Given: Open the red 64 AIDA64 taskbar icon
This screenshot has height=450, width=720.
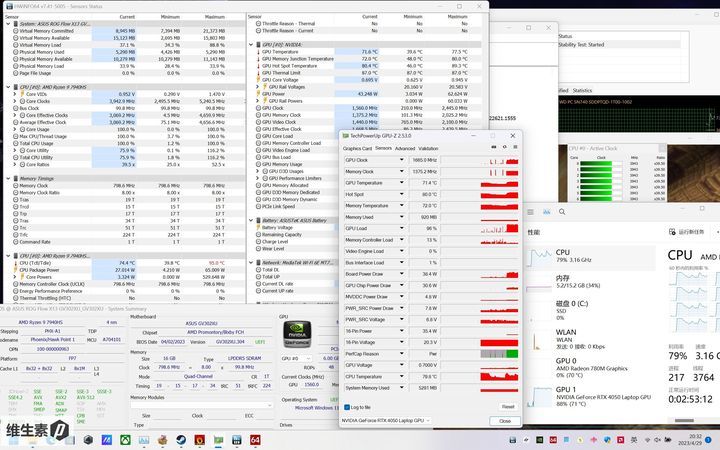Looking at the screenshot, I should pyautogui.click(x=255, y=440).
